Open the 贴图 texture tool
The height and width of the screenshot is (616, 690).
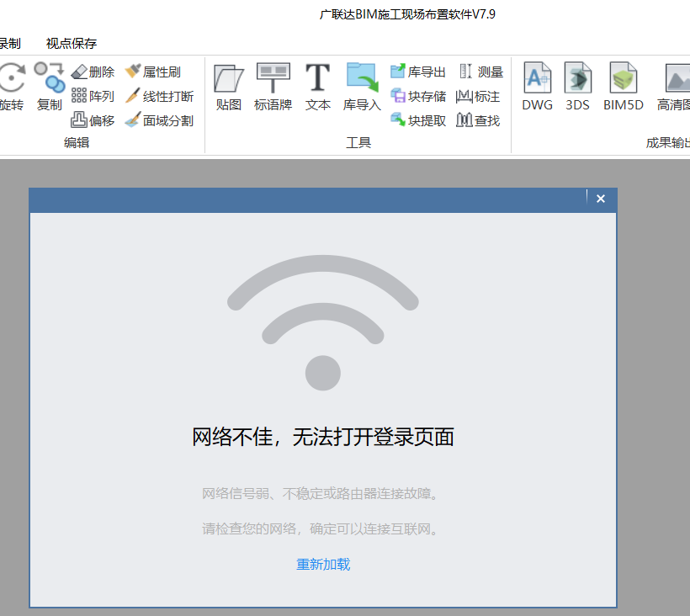(229, 87)
